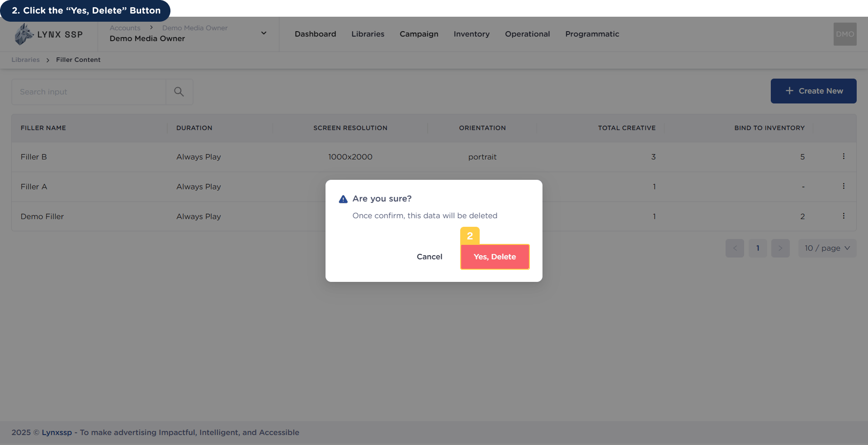
Task: Expand the Demo Media Owner account dropdown
Action: point(264,33)
